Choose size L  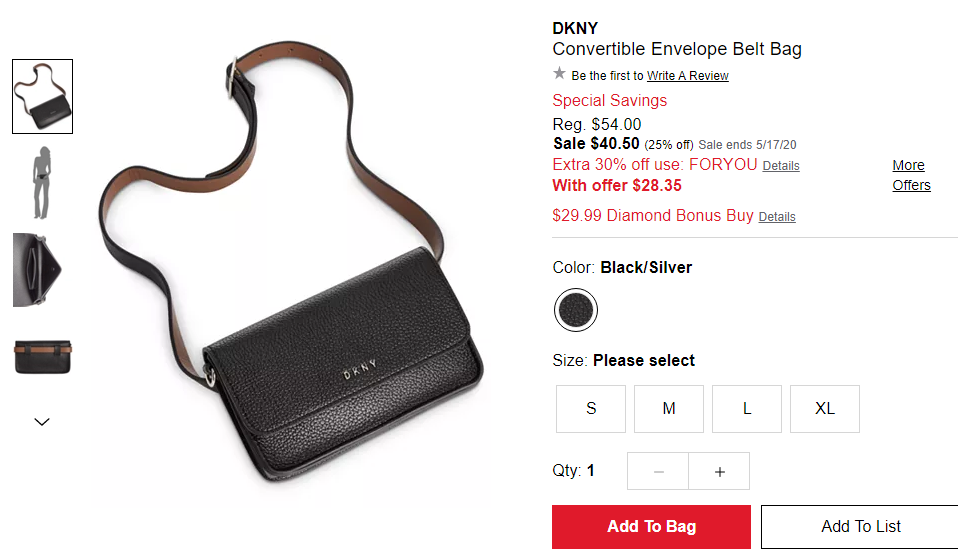tap(747, 409)
